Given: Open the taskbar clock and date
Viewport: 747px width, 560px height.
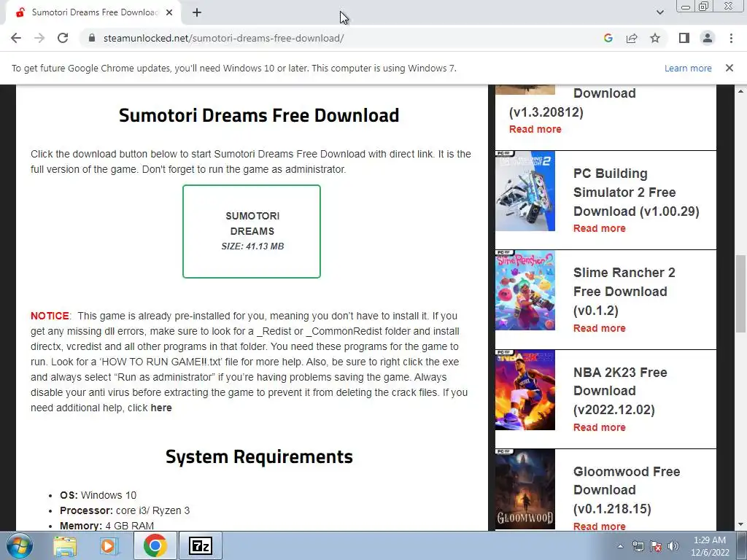Looking at the screenshot, I should point(710,546).
